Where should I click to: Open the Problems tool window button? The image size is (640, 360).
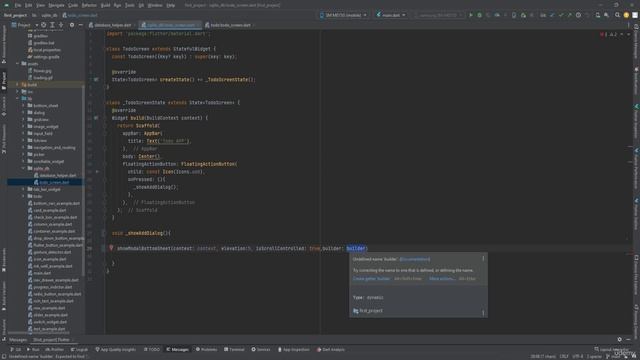[x=206, y=349]
